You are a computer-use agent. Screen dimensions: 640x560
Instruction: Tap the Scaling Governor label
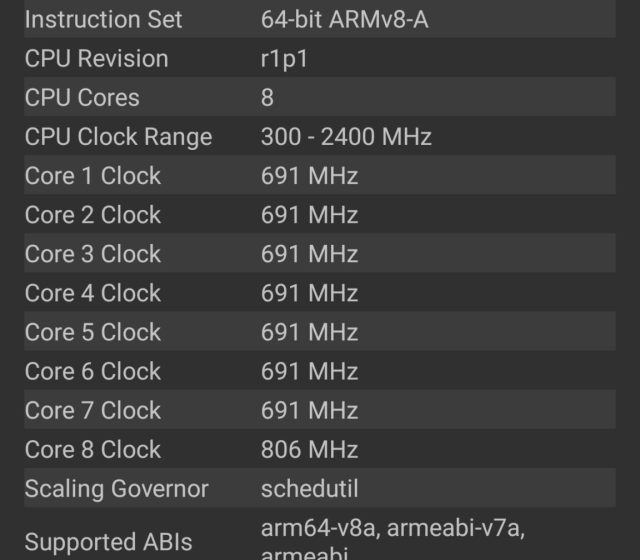click(x=116, y=488)
